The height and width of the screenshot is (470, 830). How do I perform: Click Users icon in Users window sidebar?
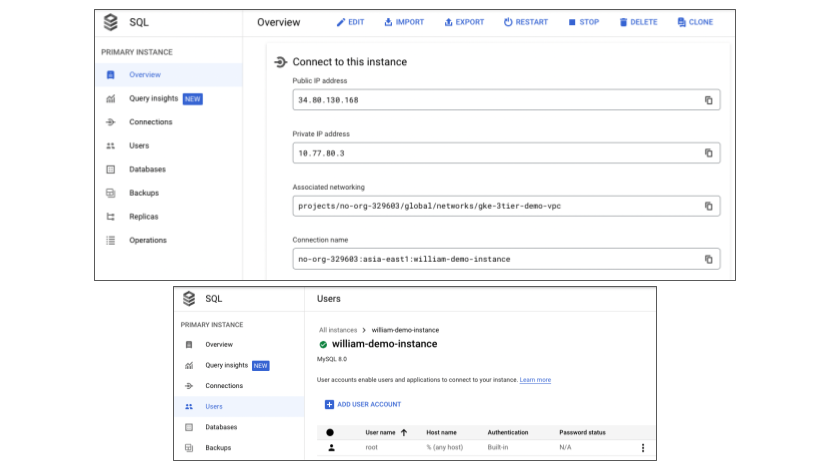[189, 406]
